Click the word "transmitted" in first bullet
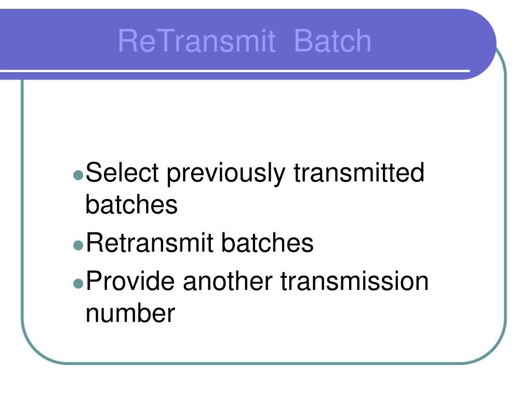532x399 pixels. click(x=359, y=172)
